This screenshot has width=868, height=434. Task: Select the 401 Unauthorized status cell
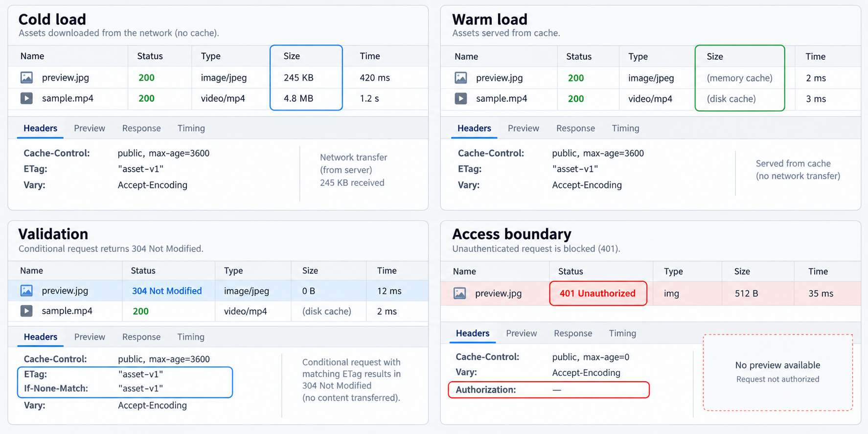click(x=598, y=293)
